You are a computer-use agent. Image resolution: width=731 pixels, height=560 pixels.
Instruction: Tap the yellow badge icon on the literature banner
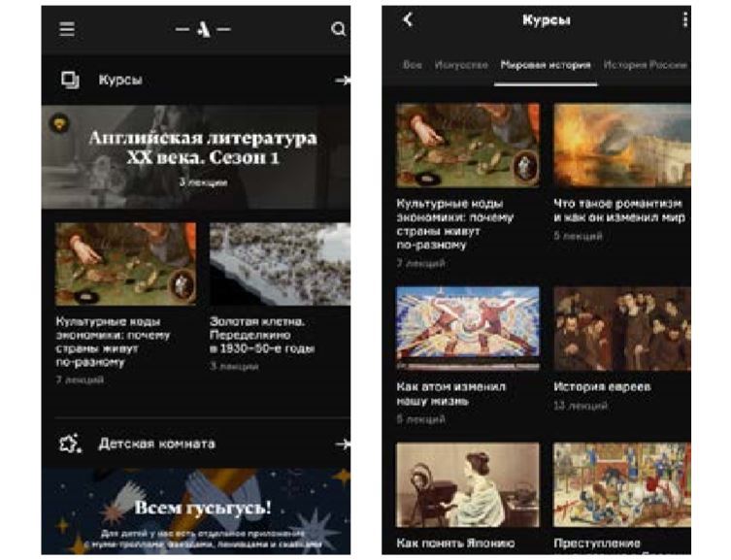(59, 123)
